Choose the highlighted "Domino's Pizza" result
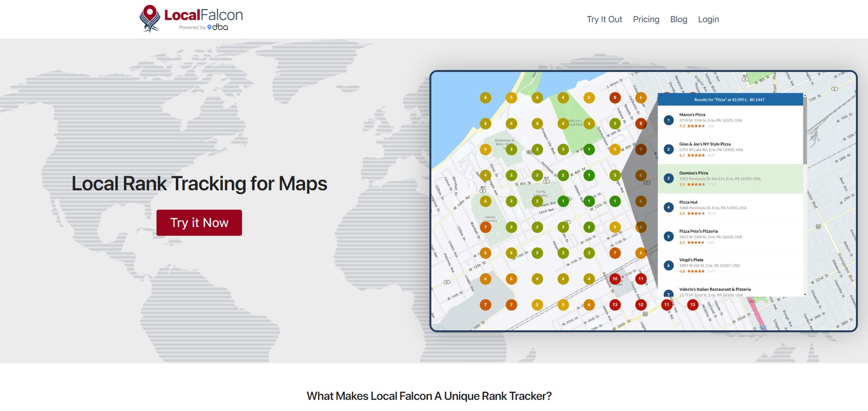Image resolution: width=868 pixels, height=411 pixels. coord(730,179)
